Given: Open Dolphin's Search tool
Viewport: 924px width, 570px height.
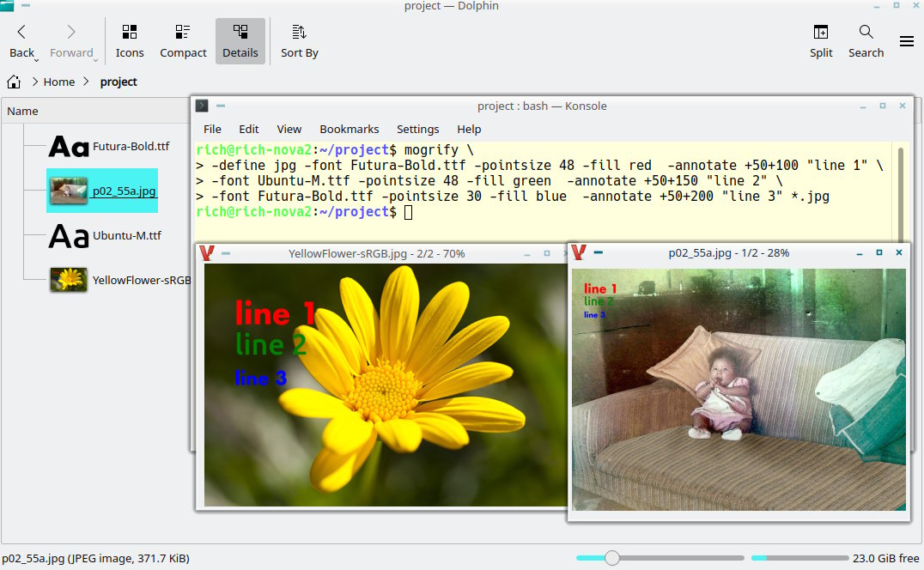Looking at the screenshot, I should click(866, 41).
